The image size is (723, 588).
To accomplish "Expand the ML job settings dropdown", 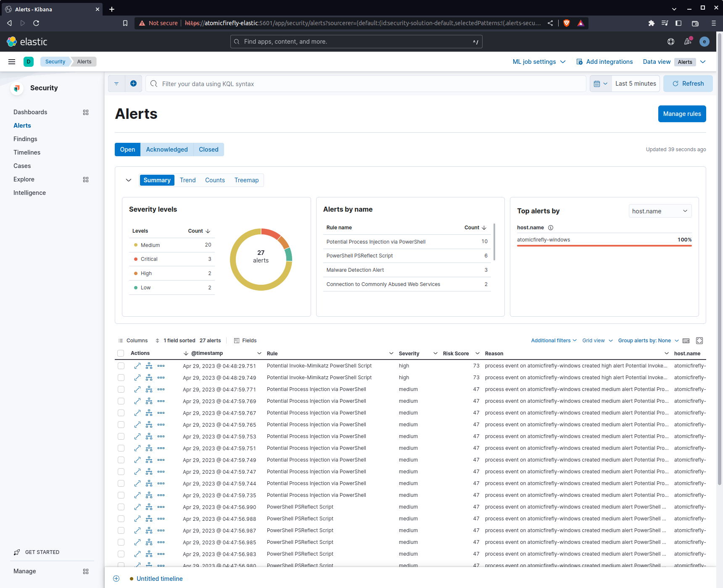I will pyautogui.click(x=539, y=62).
